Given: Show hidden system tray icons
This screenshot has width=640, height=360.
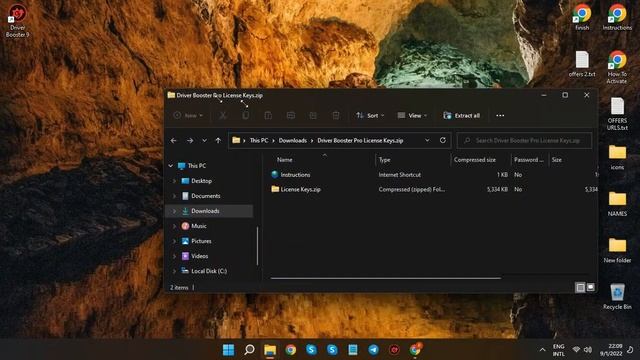Looking at the screenshot, I should pyautogui.click(x=542, y=350).
